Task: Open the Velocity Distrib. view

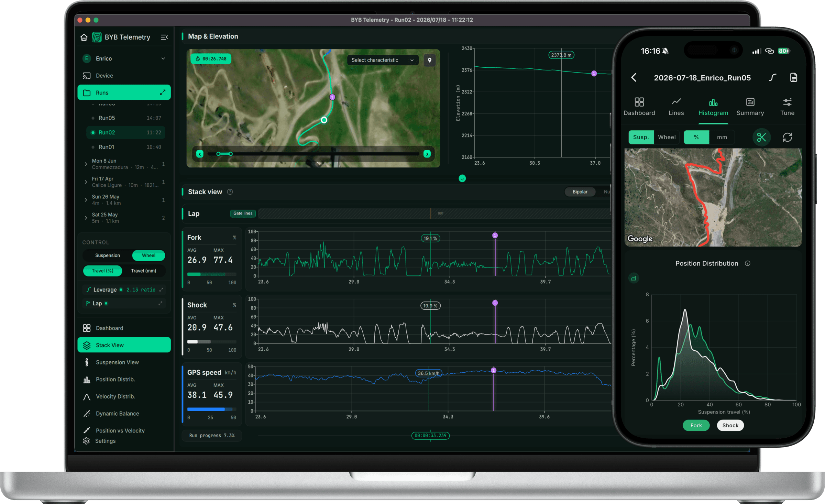Action: 124,396
